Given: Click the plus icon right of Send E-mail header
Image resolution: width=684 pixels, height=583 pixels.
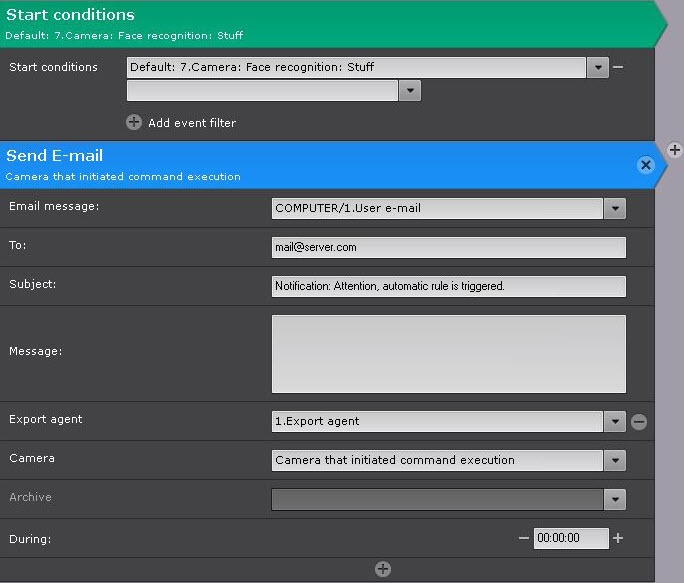Looking at the screenshot, I should point(675,150).
